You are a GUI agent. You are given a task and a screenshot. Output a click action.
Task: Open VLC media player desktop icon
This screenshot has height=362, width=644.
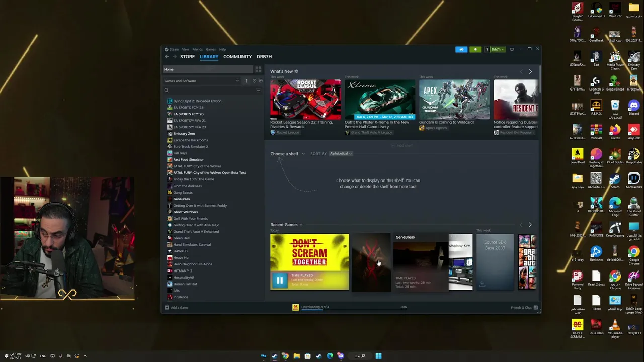(x=615, y=328)
